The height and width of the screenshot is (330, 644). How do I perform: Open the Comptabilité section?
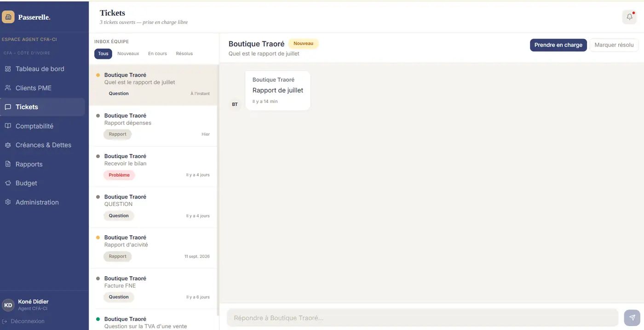click(42, 126)
